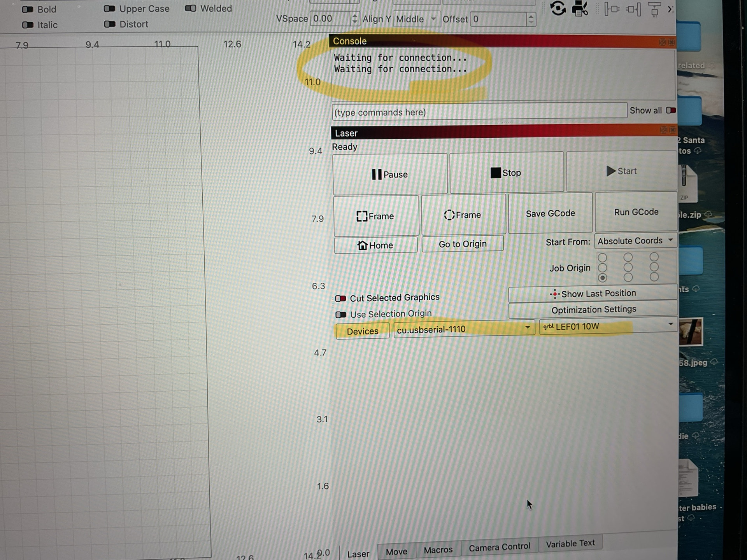Expand LEF01 10W device dropdown
The image size is (747, 560).
[608, 326]
